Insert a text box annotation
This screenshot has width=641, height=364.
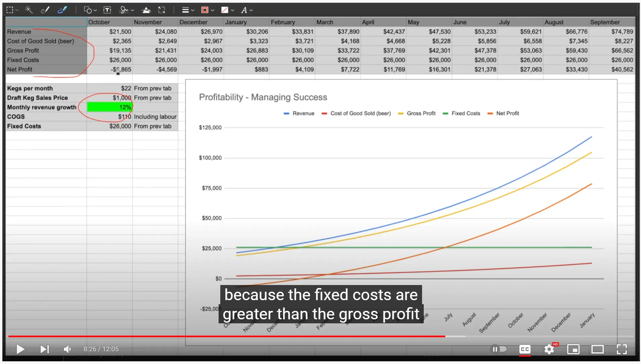pos(107,10)
